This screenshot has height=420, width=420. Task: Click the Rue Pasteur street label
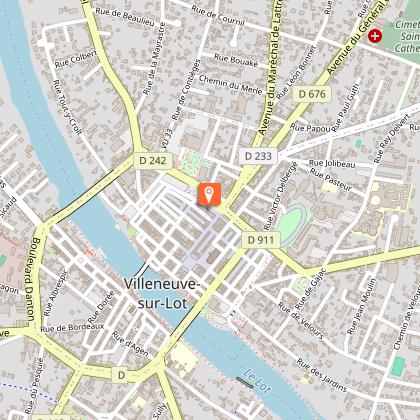(x=331, y=179)
